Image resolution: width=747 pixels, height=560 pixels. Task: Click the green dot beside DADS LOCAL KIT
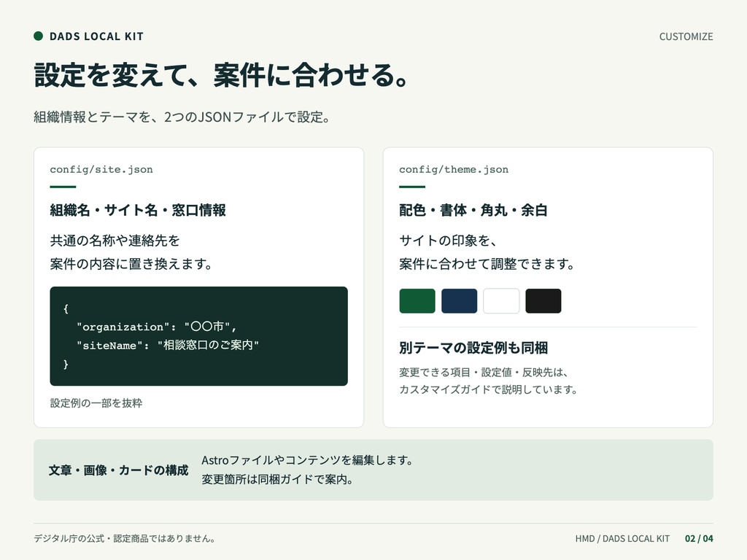tap(39, 36)
